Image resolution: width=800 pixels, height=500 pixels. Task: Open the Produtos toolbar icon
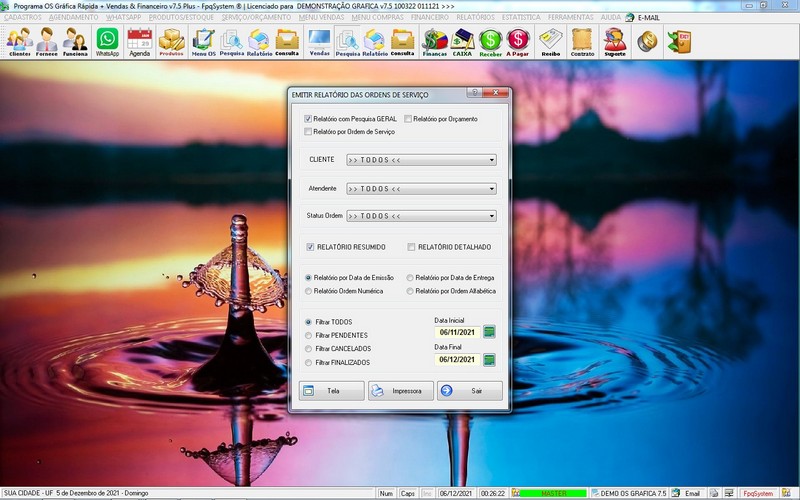coord(172,41)
